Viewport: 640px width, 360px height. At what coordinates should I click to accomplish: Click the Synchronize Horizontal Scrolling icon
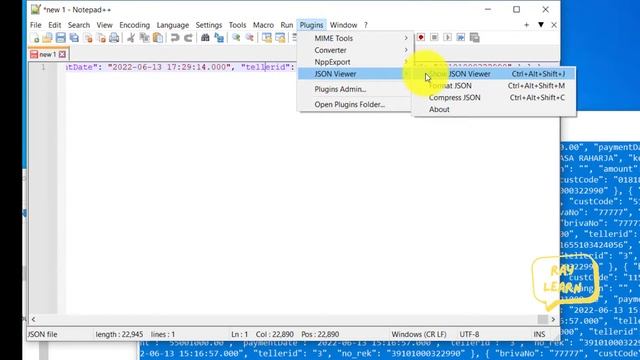pos(280,38)
